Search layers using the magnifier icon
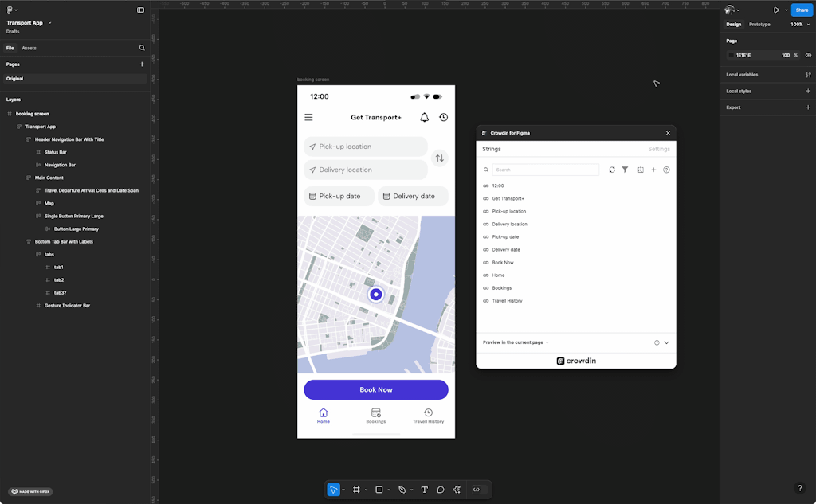Screen dimensions: 816x504 142,48
